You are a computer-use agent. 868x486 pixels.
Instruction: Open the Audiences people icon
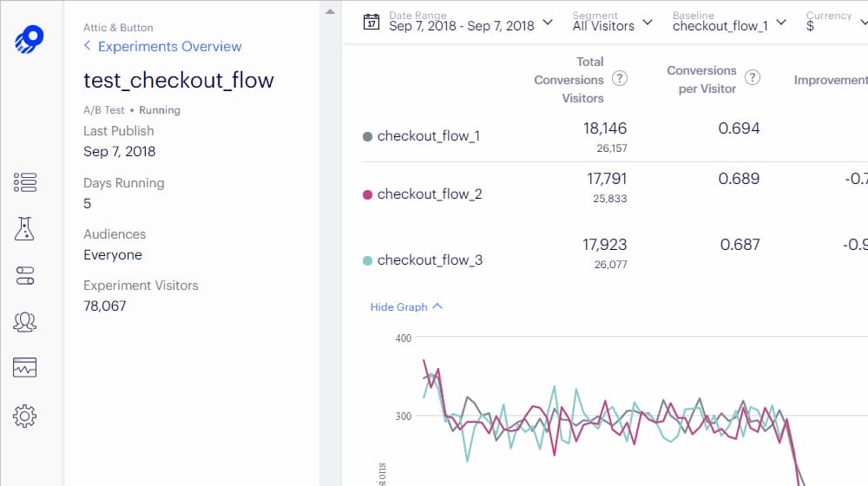(x=24, y=322)
